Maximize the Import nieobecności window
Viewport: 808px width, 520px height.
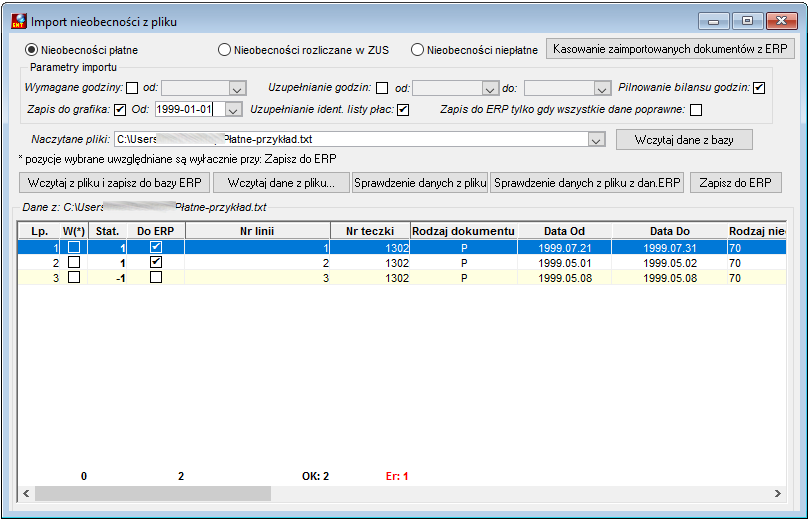click(747, 21)
